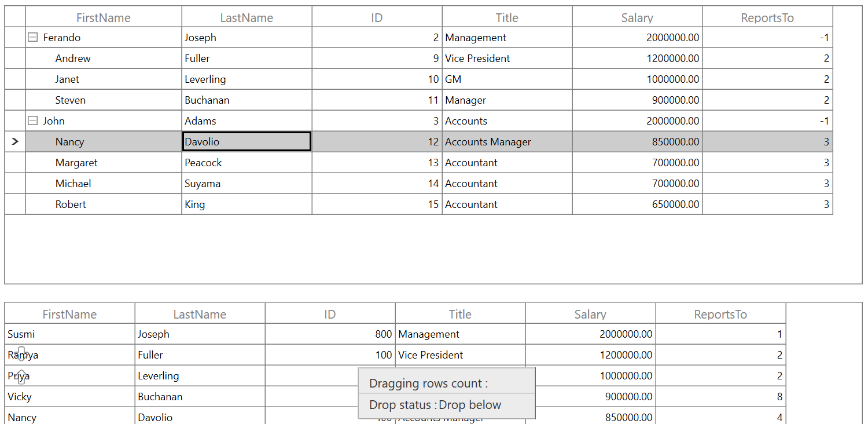Click the 900000.00 salary in Steven's row
868x424 pixels.
[638, 100]
